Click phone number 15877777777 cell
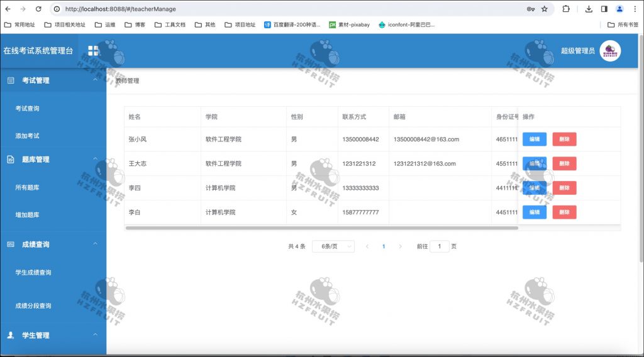Viewport: 644px width, 357px height. 360,212
